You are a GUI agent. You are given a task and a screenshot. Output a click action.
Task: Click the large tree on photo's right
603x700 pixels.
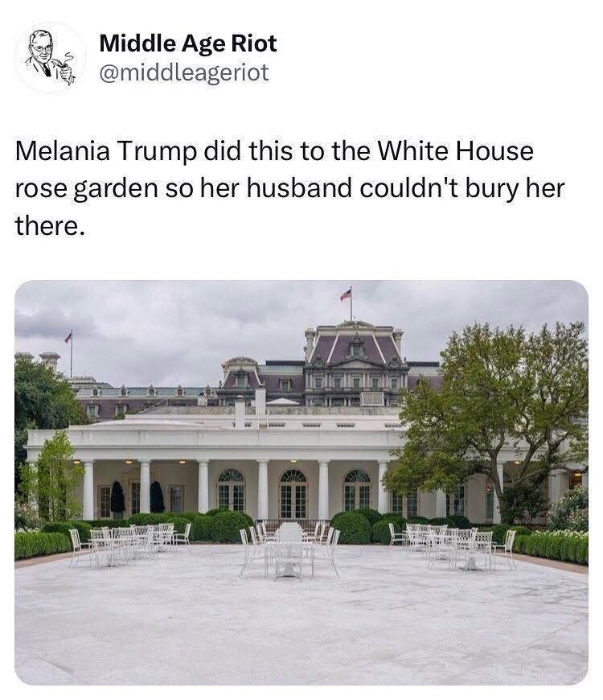point(490,415)
